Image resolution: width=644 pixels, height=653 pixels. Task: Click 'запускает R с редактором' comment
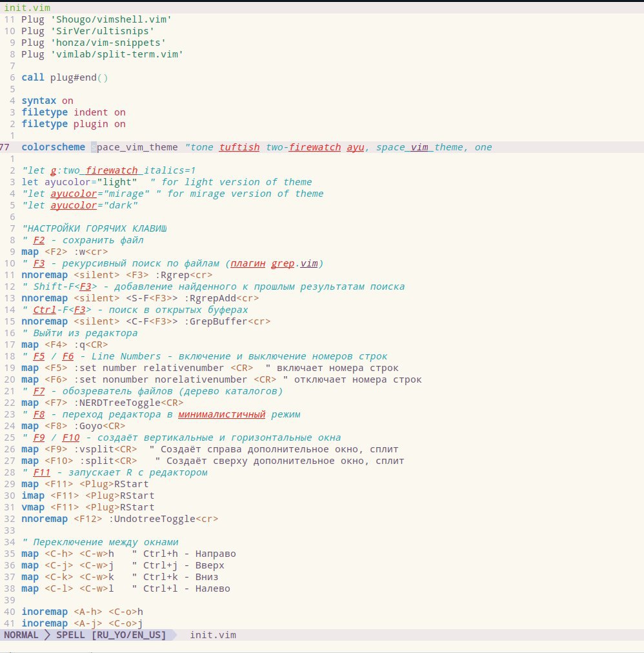(x=137, y=473)
